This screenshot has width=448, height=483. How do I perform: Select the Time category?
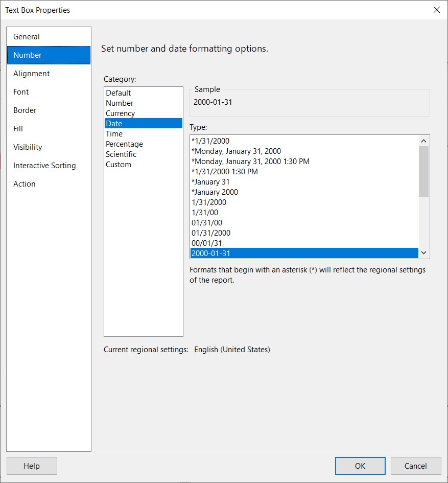click(144, 134)
